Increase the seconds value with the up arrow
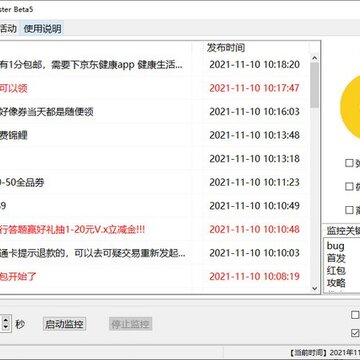This screenshot has width=360, height=360. [6, 320]
